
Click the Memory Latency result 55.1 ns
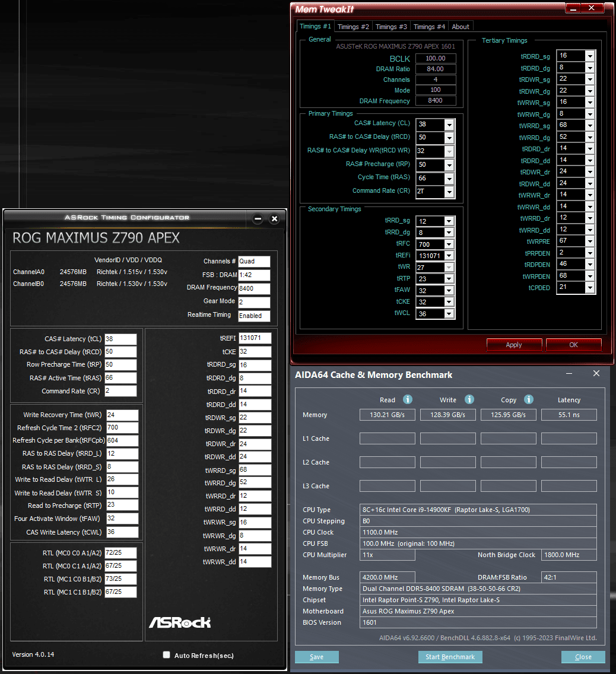pyautogui.click(x=569, y=415)
